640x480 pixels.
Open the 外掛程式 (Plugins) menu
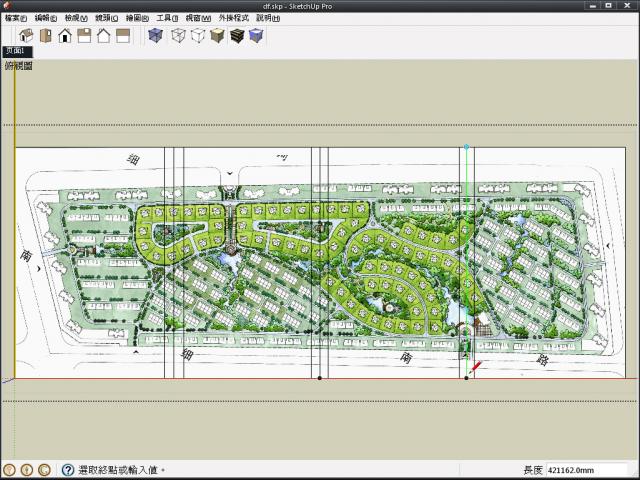(234, 18)
